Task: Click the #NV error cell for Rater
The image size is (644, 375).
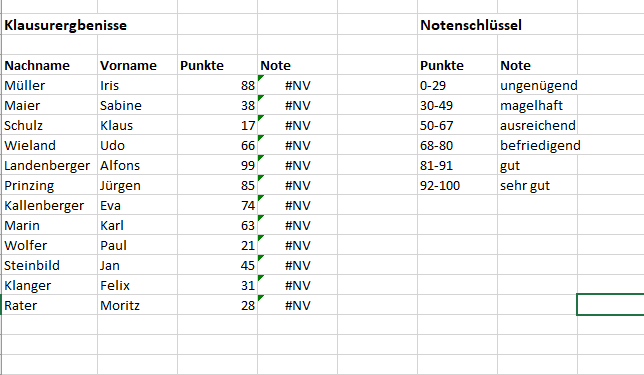Action: pyautogui.click(x=297, y=305)
